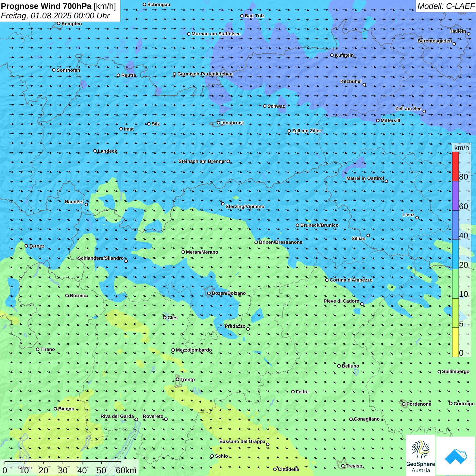Image resolution: width=476 pixels, height=476 pixels.
Task: Click the 'Mittersill' label
Action: 390,120
